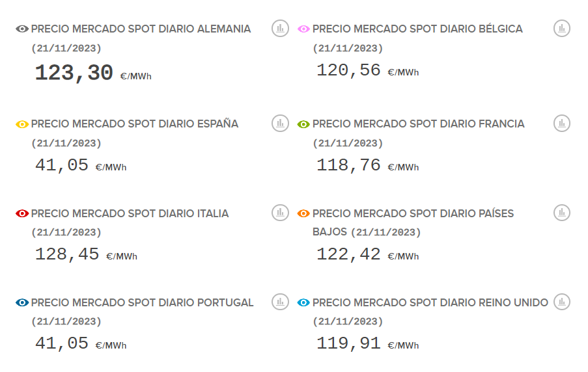Open chart icon for Bélgica spot price
The width and height of the screenshot is (588, 372).
click(x=562, y=28)
